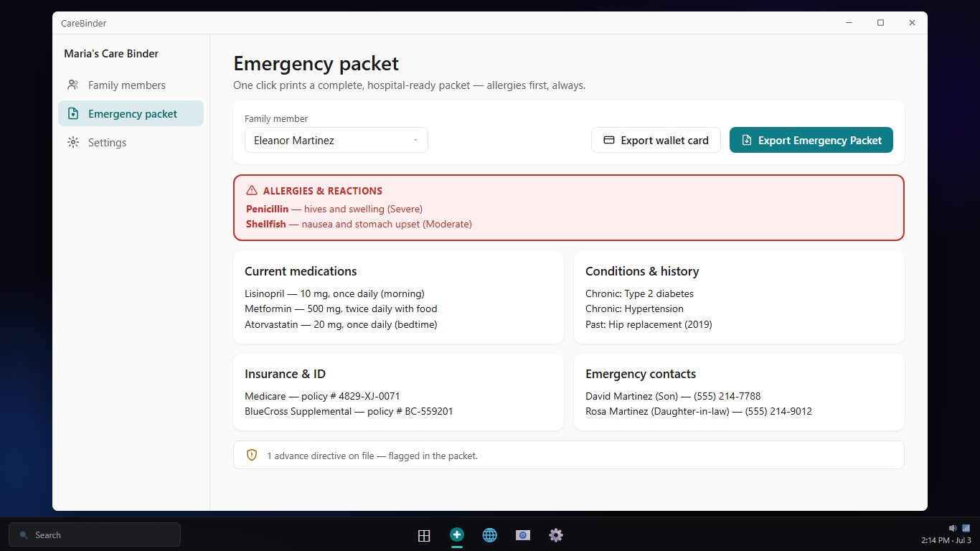Image resolution: width=980 pixels, height=551 pixels.
Task: Click David Martinez (Son) contact
Action: coord(673,396)
